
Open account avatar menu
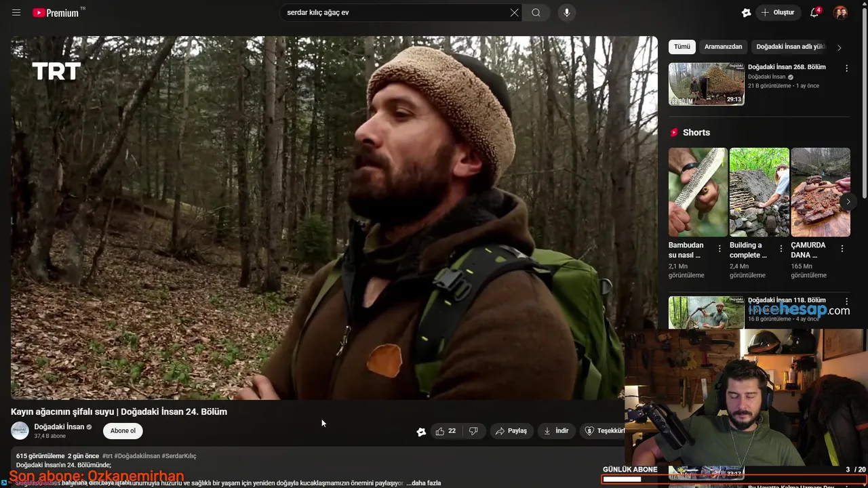pos(840,13)
